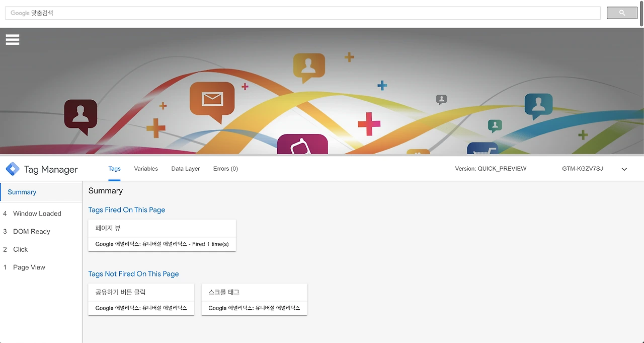
Task: Focus the Google custom search field
Action: [x=303, y=13]
